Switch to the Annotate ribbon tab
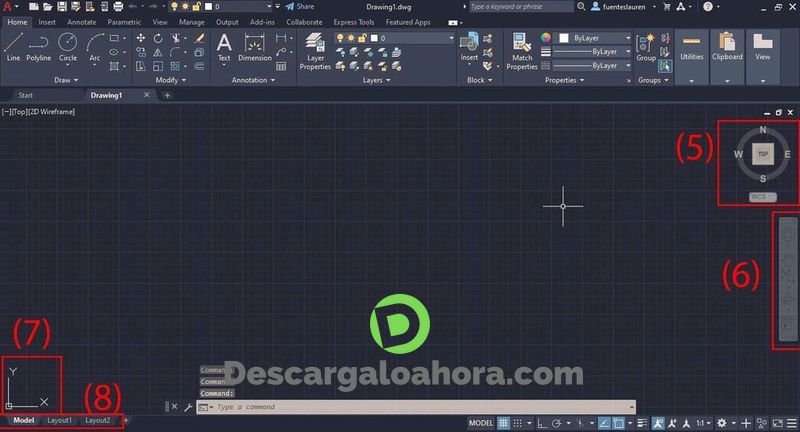The image size is (800, 432). (82, 22)
